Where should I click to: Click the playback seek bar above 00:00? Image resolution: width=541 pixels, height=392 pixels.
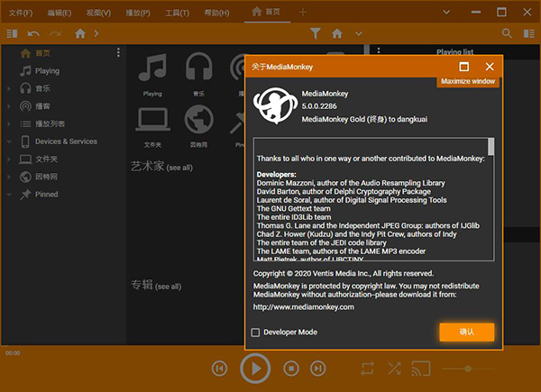click(x=270, y=346)
